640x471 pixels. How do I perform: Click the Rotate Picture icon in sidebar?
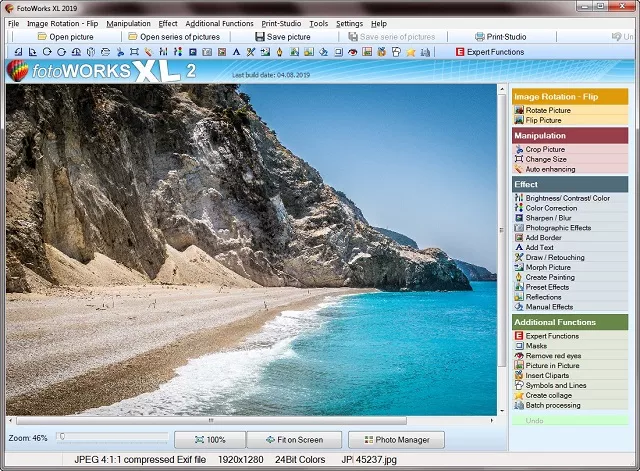point(519,110)
